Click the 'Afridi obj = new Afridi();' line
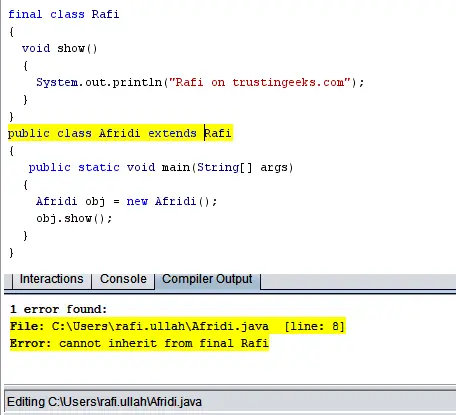 pyautogui.click(x=127, y=201)
